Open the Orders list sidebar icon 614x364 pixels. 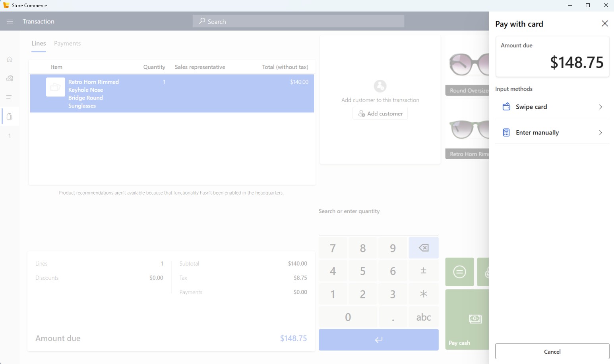coord(10,97)
